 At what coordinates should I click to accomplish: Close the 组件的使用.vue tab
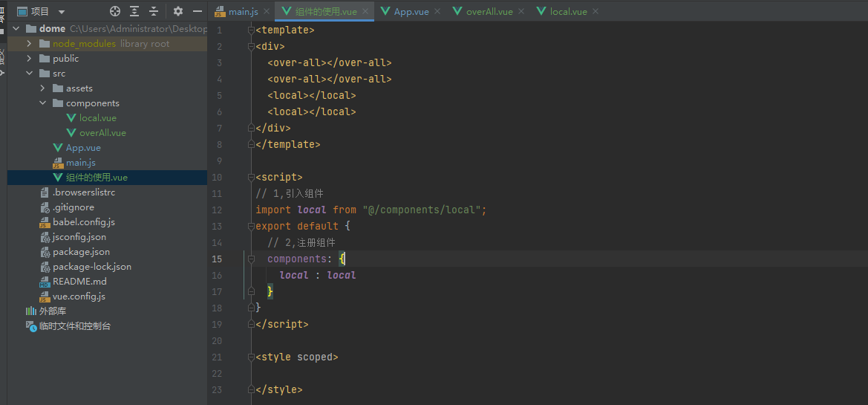[365, 11]
